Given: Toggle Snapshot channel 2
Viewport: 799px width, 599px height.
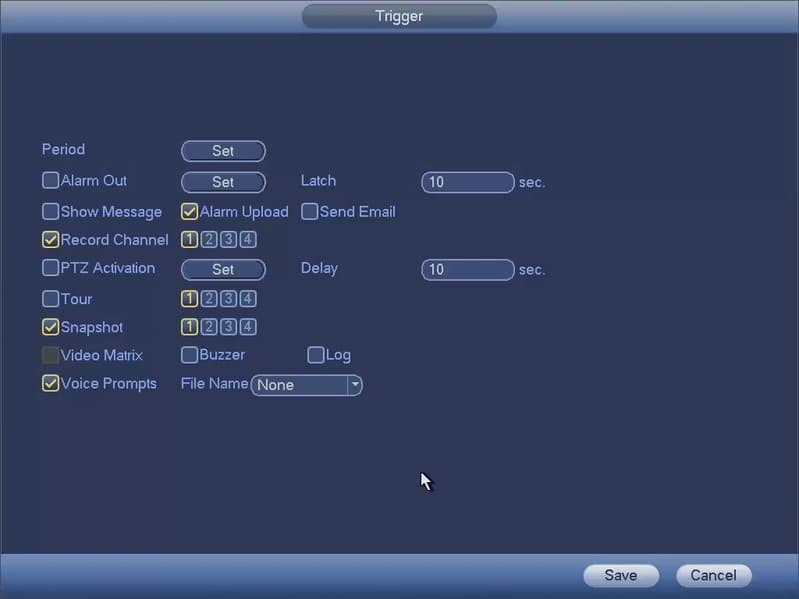Looking at the screenshot, I should [x=209, y=327].
